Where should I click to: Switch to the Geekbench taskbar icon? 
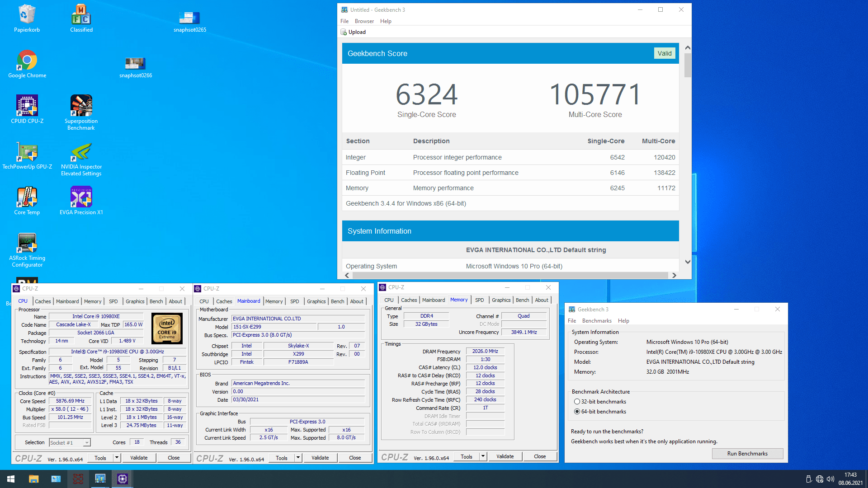click(100, 479)
